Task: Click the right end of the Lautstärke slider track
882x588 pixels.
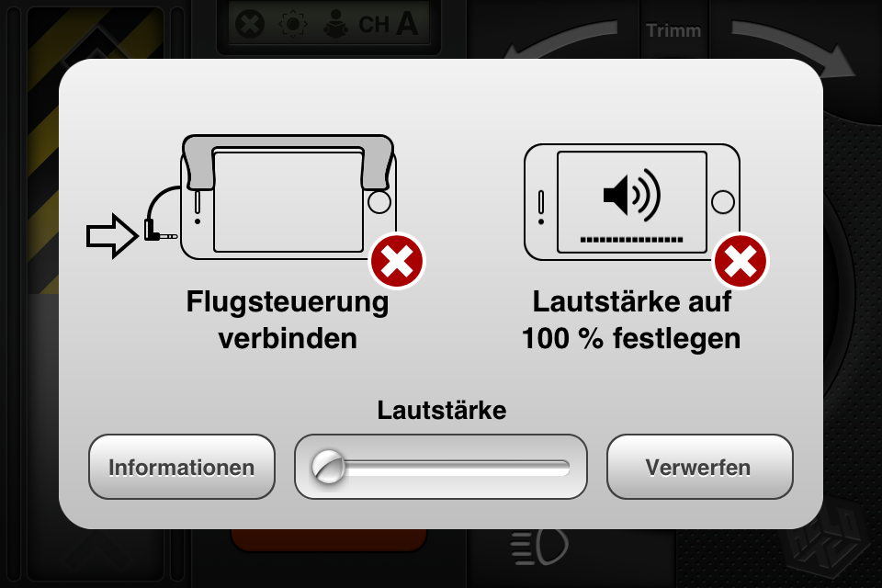Action: click(x=562, y=467)
